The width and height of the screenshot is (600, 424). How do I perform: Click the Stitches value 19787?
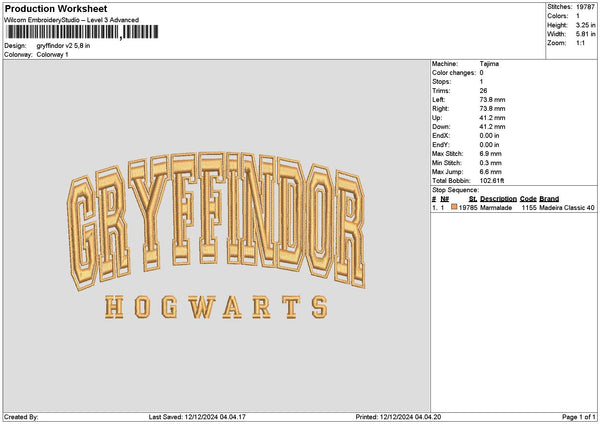[x=585, y=7]
